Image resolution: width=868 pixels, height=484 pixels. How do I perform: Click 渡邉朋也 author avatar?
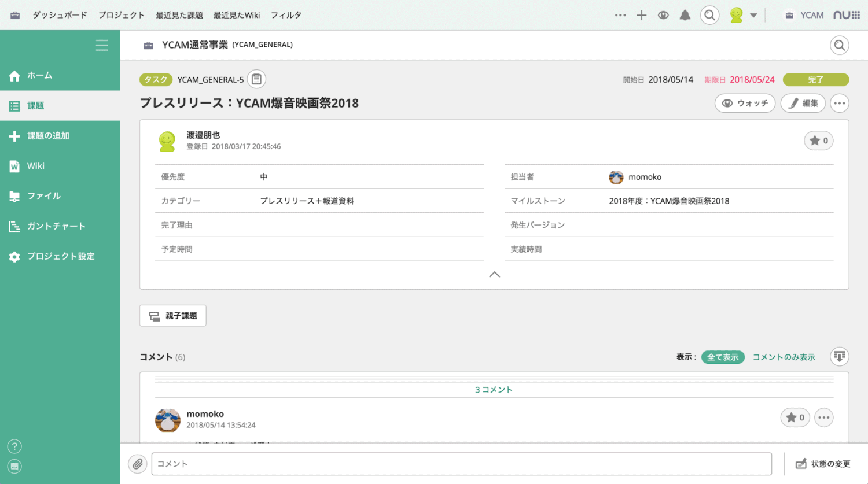pos(167,141)
